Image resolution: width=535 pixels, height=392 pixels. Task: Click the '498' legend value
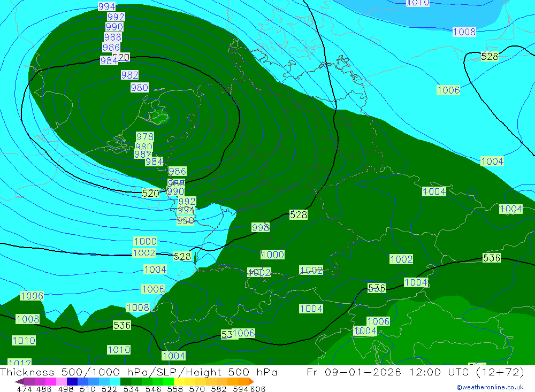tap(66, 389)
